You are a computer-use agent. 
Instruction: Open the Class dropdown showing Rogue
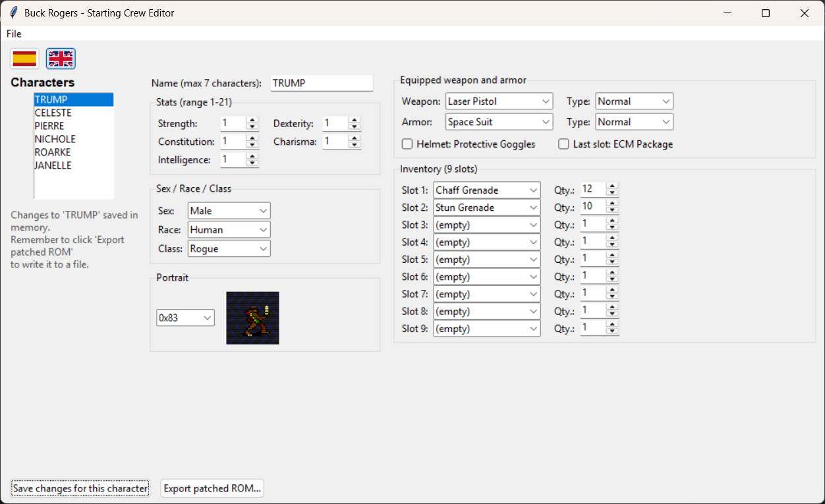(229, 249)
